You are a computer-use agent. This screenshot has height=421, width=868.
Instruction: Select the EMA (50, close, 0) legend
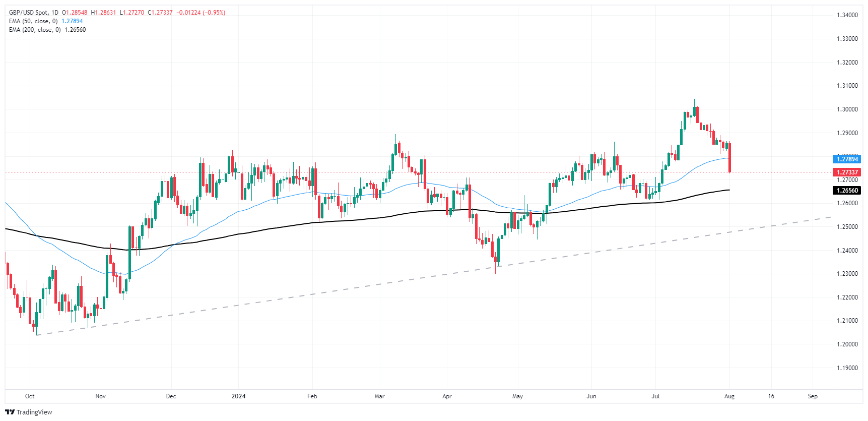coord(33,21)
